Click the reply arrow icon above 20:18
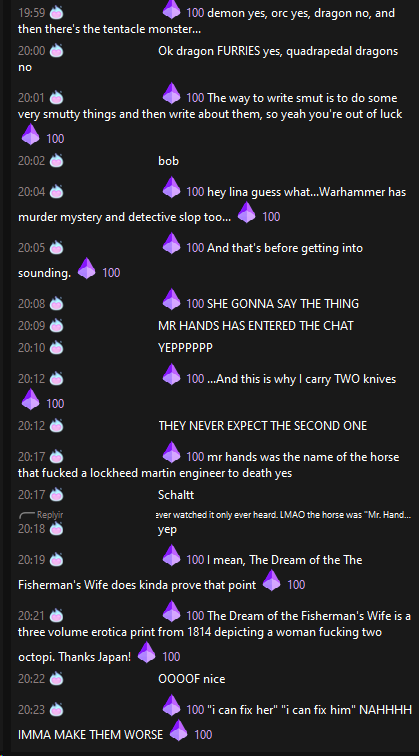The width and height of the screenshot is (419, 756). (x=27, y=515)
